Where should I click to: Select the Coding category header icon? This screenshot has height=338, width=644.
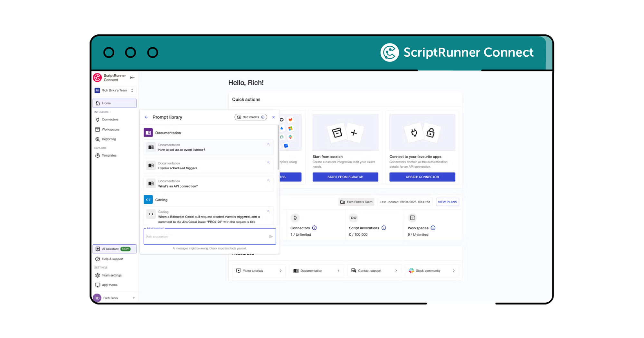click(148, 200)
